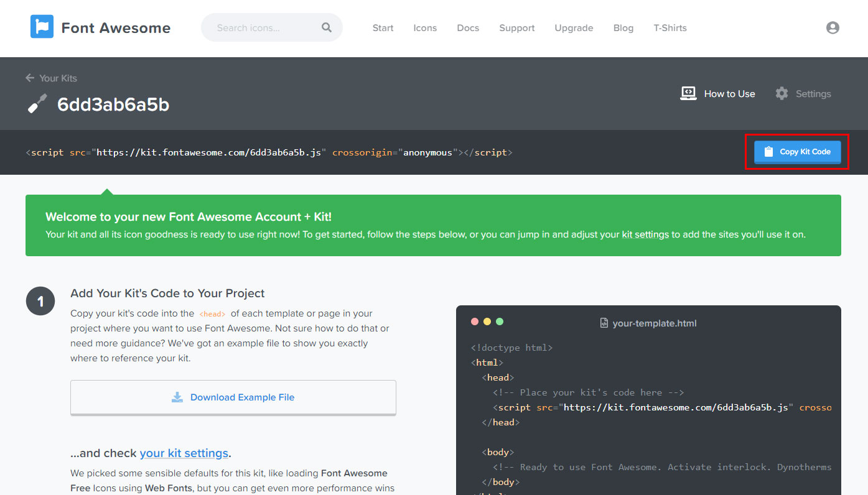Click the kit script code snippet text
Screen dimensions: 868x495
[269, 152]
